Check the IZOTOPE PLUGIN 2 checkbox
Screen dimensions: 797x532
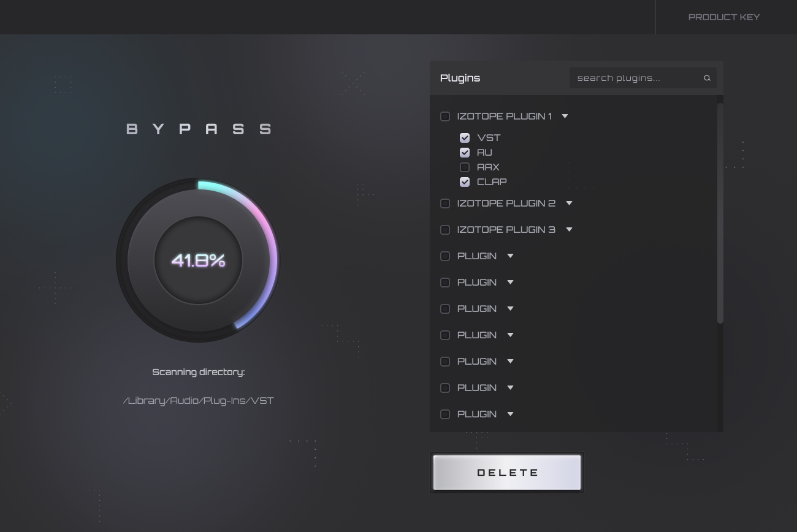point(445,203)
